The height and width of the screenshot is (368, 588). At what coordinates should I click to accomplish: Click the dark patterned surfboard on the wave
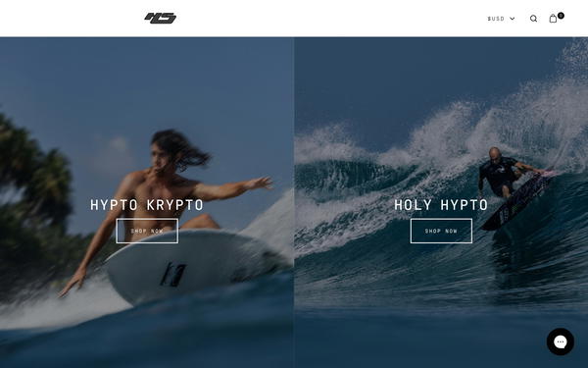tap(517, 203)
